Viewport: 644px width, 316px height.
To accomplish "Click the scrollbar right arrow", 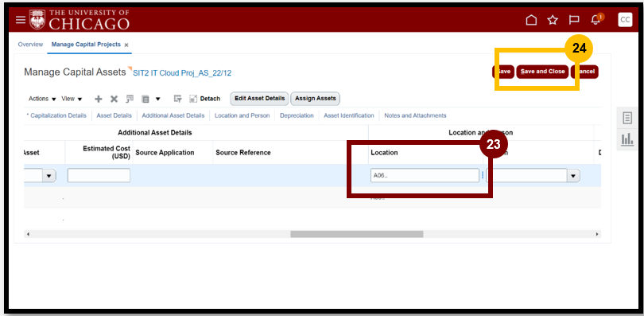I will click(x=597, y=234).
